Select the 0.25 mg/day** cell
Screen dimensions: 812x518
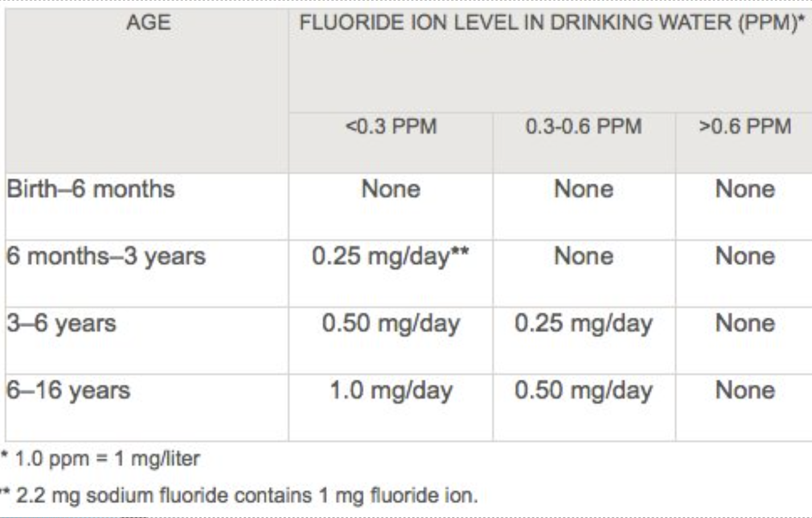[391, 256]
